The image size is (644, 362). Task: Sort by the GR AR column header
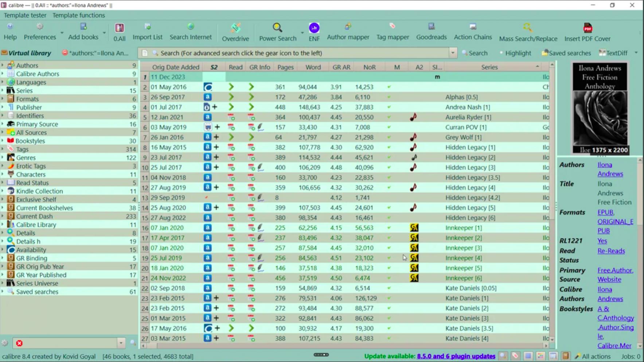(x=341, y=67)
